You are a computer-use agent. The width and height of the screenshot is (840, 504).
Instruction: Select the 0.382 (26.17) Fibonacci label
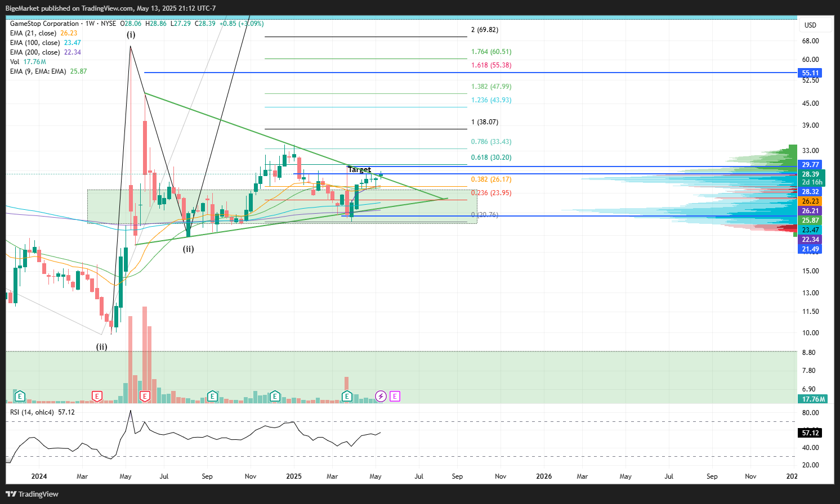pyautogui.click(x=491, y=179)
